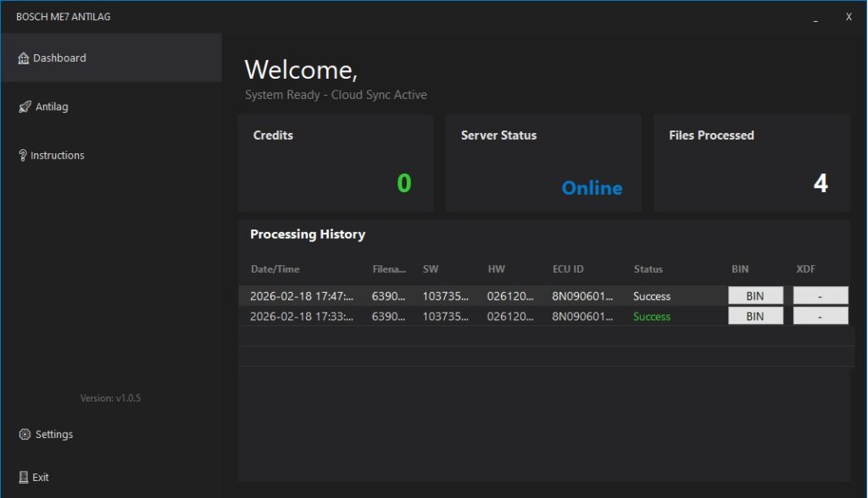The width and height of the screenshot is (868, 498).
Task: Click the green Success status text
Action: click(652, 317)
